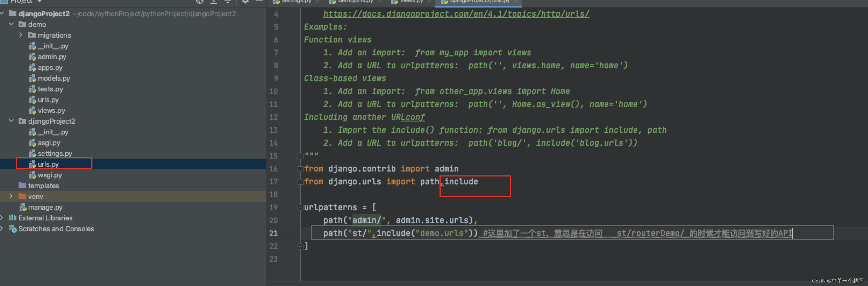The width and height of the screenshot is (868, 286).
Task: Select __init__.py under demo folder
Action: point(53,46)
